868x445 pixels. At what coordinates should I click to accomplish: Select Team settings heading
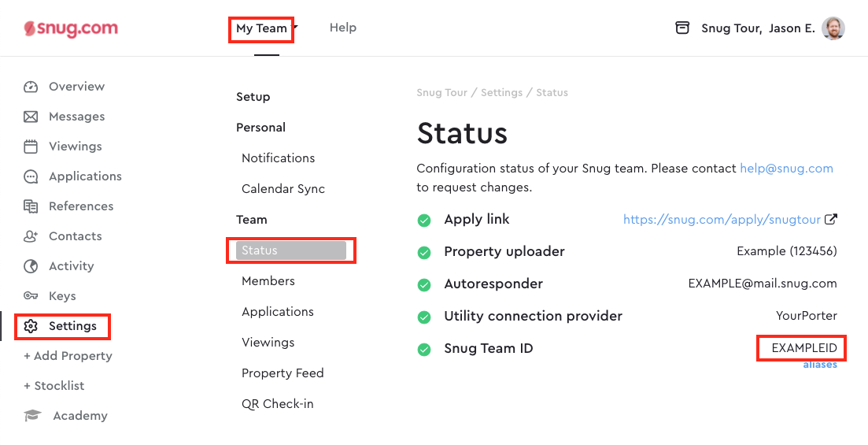[251, 220]
